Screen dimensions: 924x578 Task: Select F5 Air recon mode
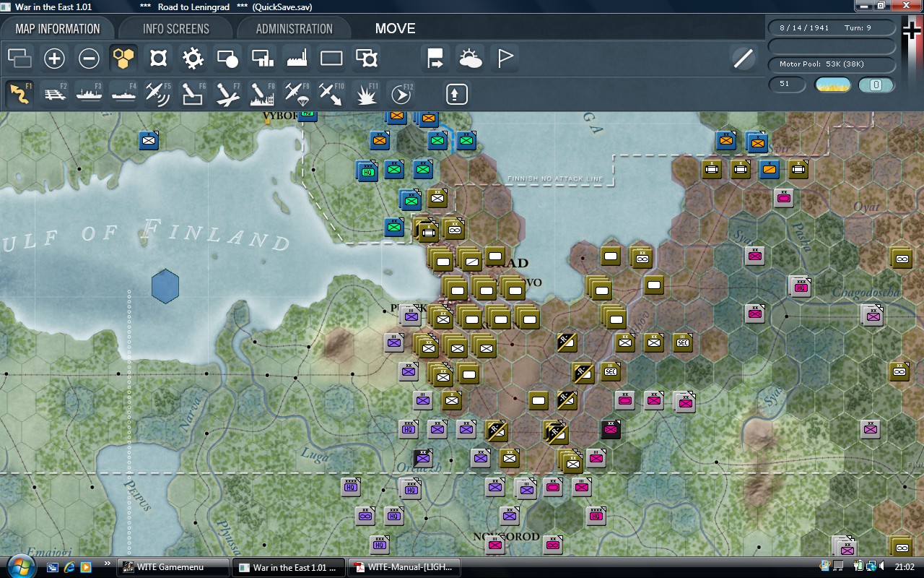click(x=158, y=95)
